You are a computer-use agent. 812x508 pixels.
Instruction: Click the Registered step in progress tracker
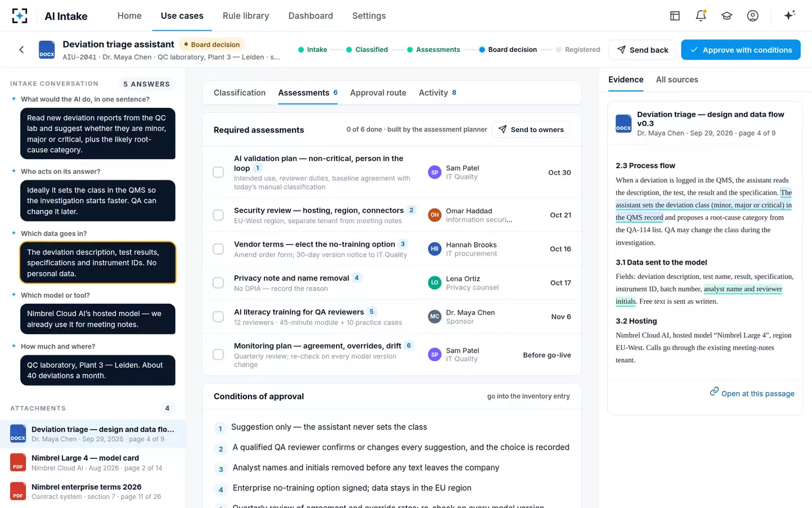coord(578,50)
